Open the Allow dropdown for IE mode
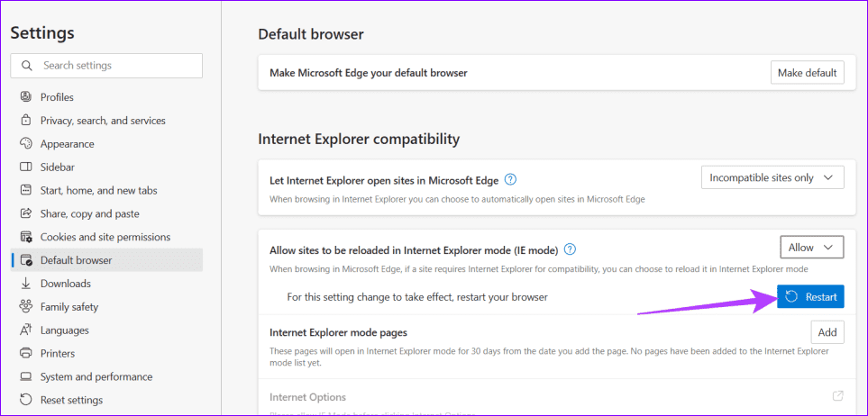Screen dimensions: 868x416 (x=812, y=248)
